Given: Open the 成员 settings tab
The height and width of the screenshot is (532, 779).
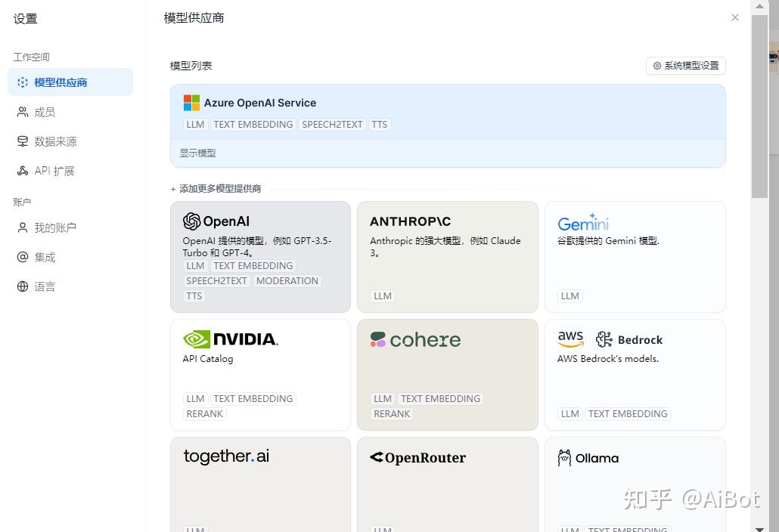Looking at the screenshot, I should coord(45,112).
